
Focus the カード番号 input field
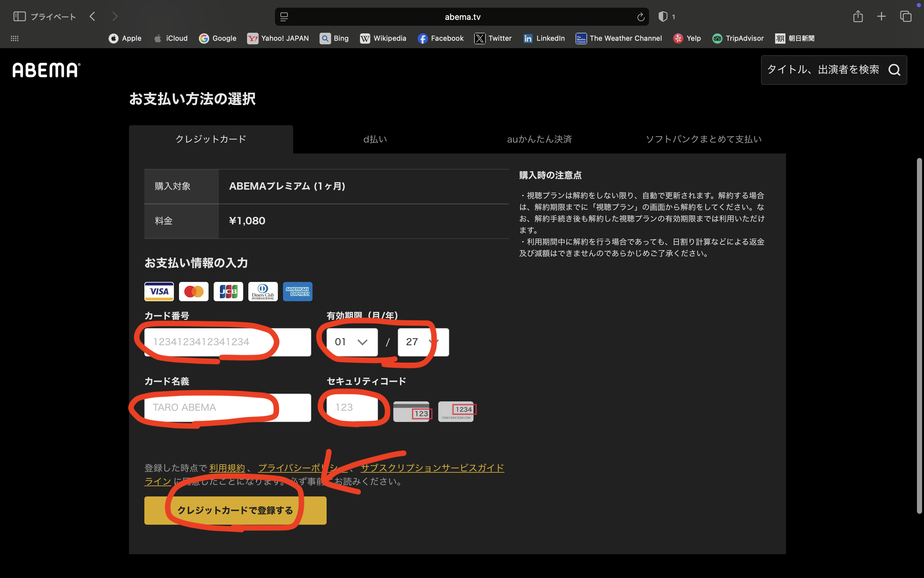coord(227,342)
